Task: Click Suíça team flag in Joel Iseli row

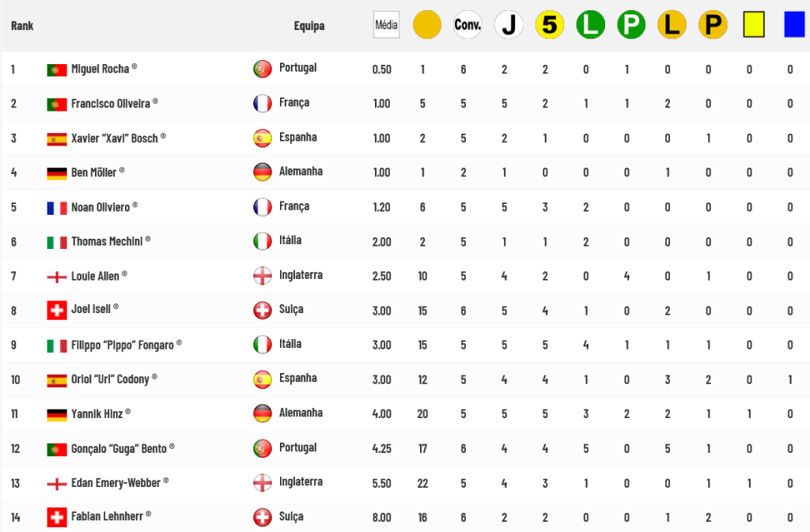Action: point(263,311)
